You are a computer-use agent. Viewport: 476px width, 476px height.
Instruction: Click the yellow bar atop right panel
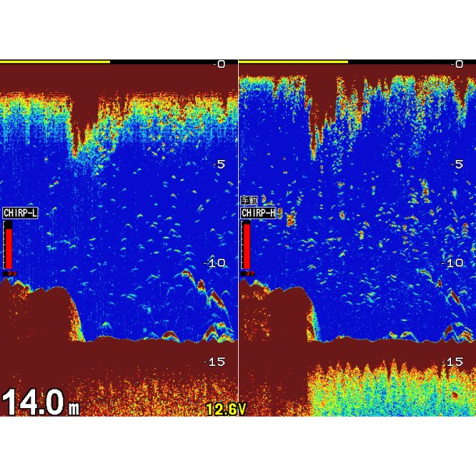pyautogui.click(x=293, y=62)
